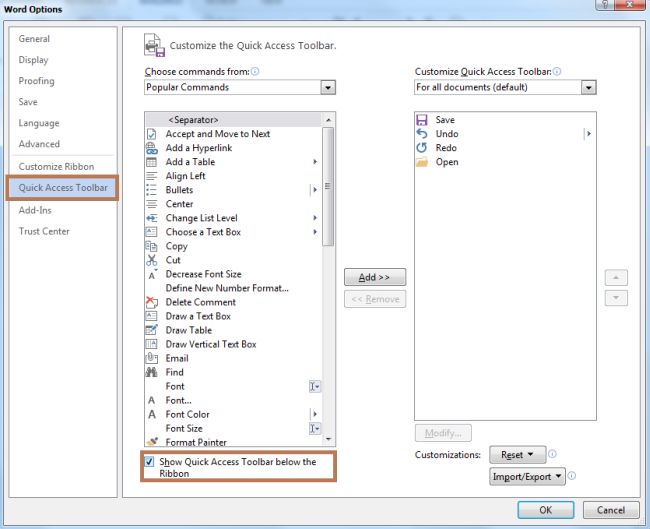
Task: Select the Draw Table pencil icon
Action: 152,330
